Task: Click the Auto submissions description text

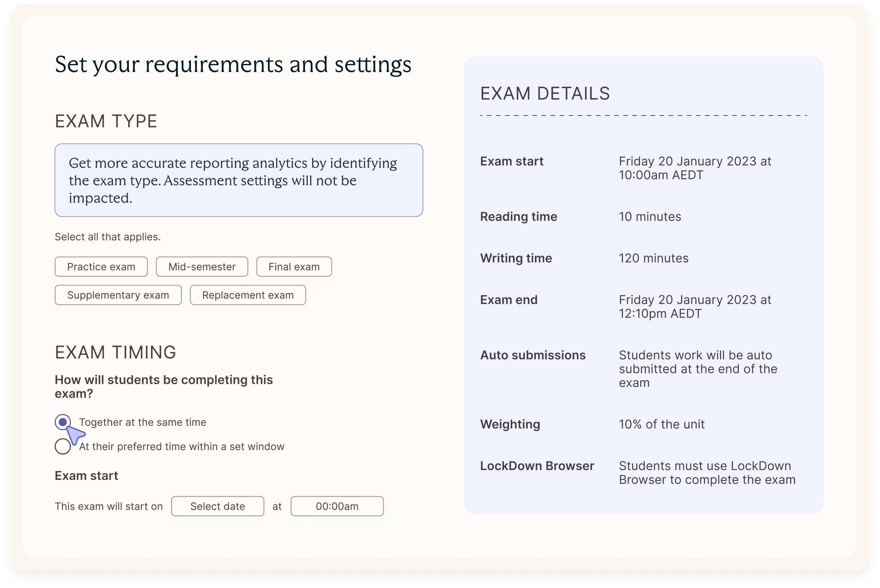Action: click(x=698, y=369)
